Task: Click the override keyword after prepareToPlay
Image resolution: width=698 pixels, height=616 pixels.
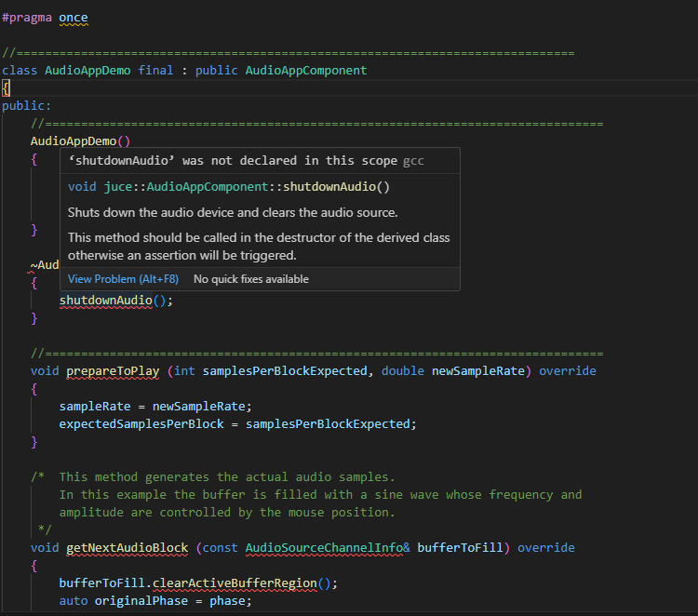Action: click(568, 371)
